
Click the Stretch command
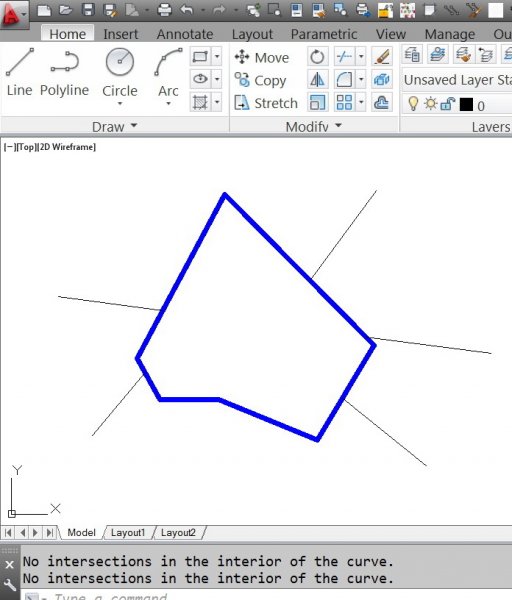(266, 103)
